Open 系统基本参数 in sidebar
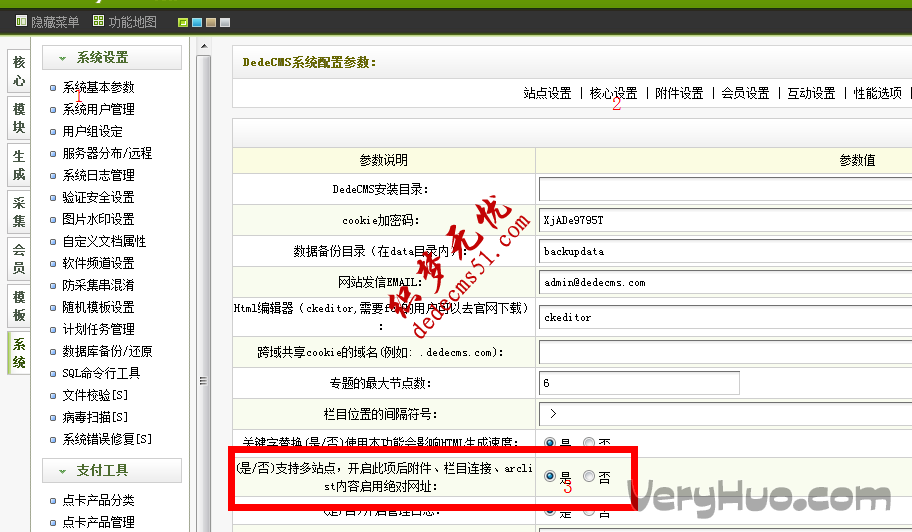The height and width of the screenshot is (532, 912). [98, 87]
